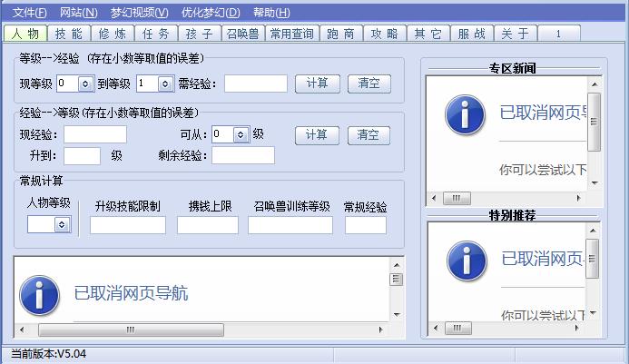Screen dimensions: 629x364
Task: Focus the 到等级 value field
Action: (148, 84)
